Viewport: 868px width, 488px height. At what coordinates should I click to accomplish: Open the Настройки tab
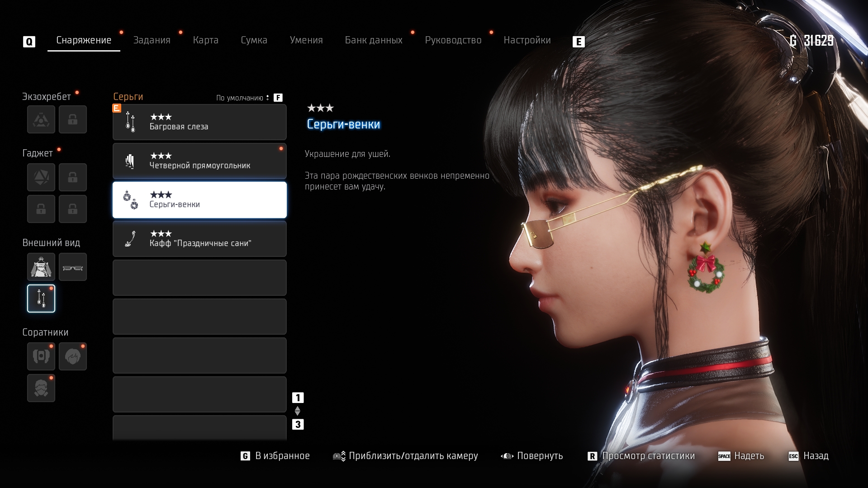pos(527,40)
